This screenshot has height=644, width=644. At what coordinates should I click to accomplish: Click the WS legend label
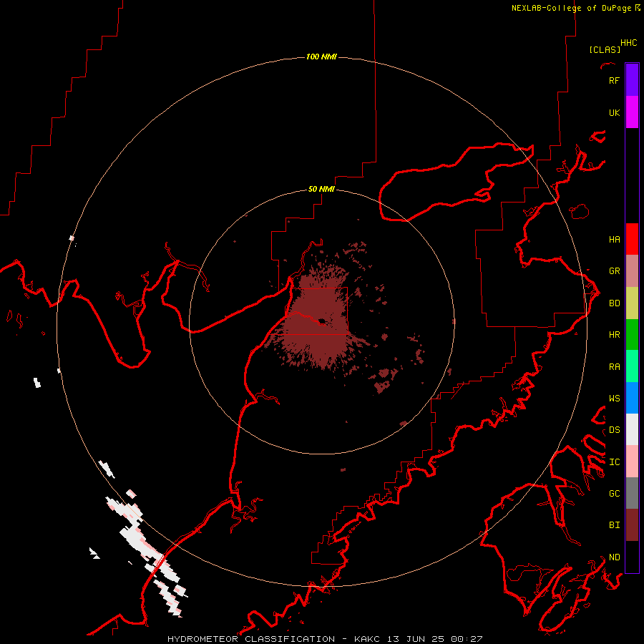pos(614,398)
